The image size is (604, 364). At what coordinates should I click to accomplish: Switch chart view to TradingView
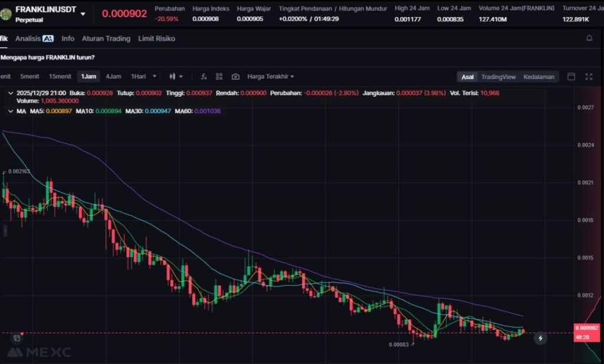coord(498,77)
